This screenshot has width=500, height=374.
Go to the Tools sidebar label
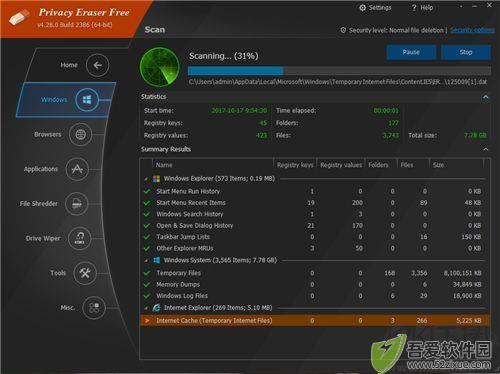click(x=58, y=273)
